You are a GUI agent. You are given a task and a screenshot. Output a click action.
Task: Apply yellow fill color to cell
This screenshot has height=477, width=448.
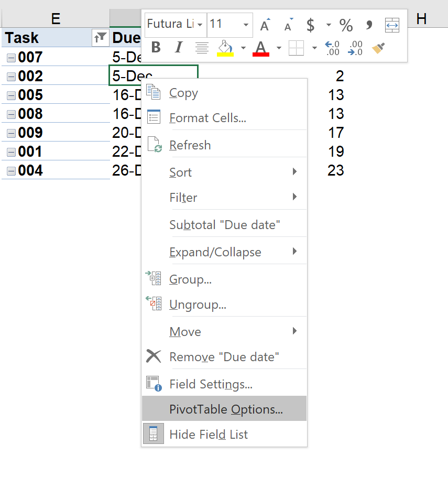coord(225,48)
